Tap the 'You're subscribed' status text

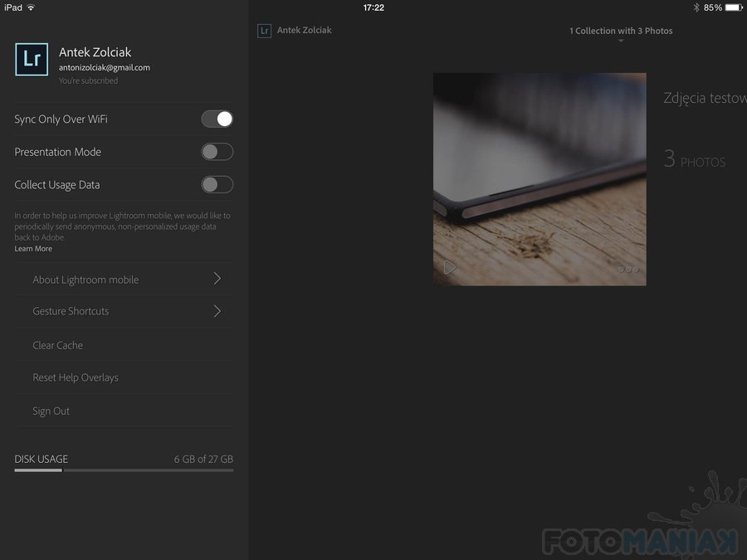coord(88,81)
